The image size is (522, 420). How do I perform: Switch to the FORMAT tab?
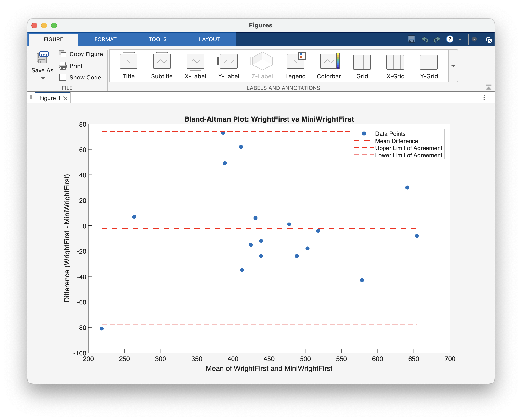pos(105,39)
